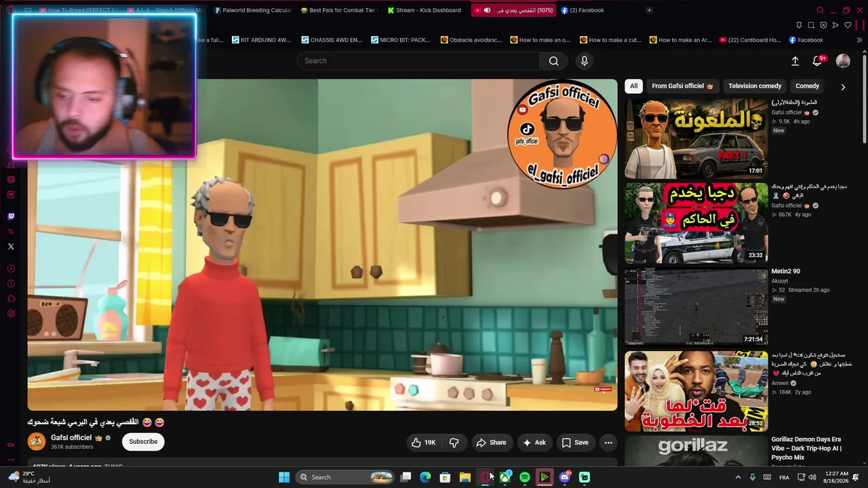Image resolution: width=868 pixels, height=488 pixels.
Task: Show hidden system tray icons
Action: (738, 477)
